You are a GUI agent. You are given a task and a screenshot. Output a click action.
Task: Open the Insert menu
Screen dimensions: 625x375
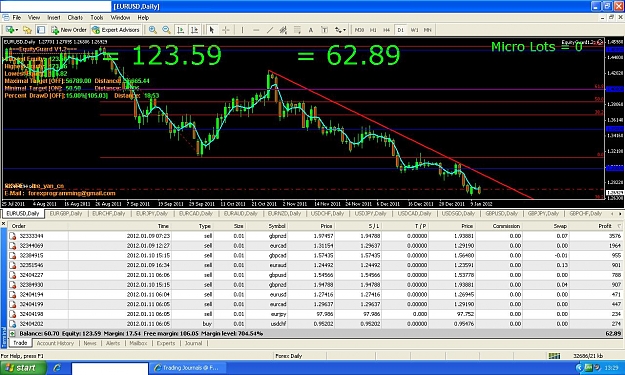pos(54,18)
